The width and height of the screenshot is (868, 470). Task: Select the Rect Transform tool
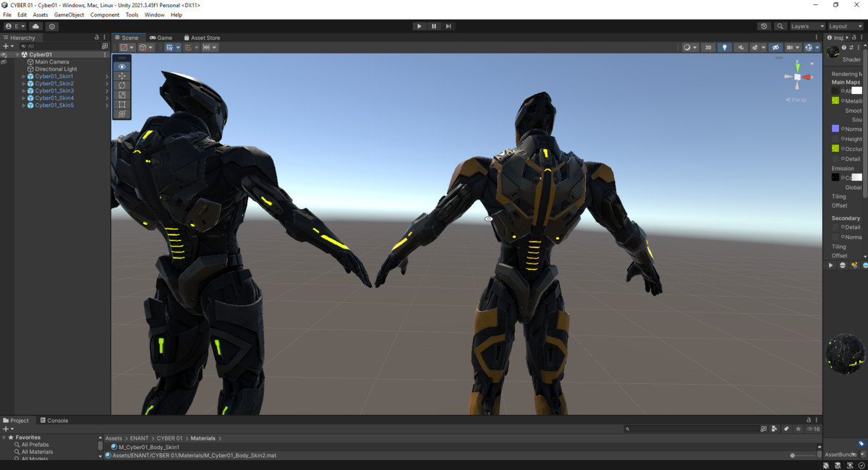(x=122, y=103)
